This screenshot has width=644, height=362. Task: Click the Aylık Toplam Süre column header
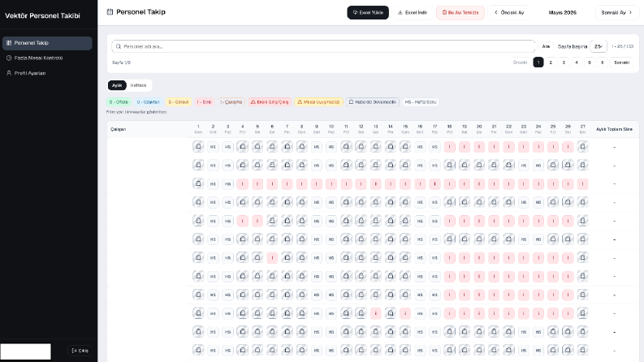click(614, 129)
